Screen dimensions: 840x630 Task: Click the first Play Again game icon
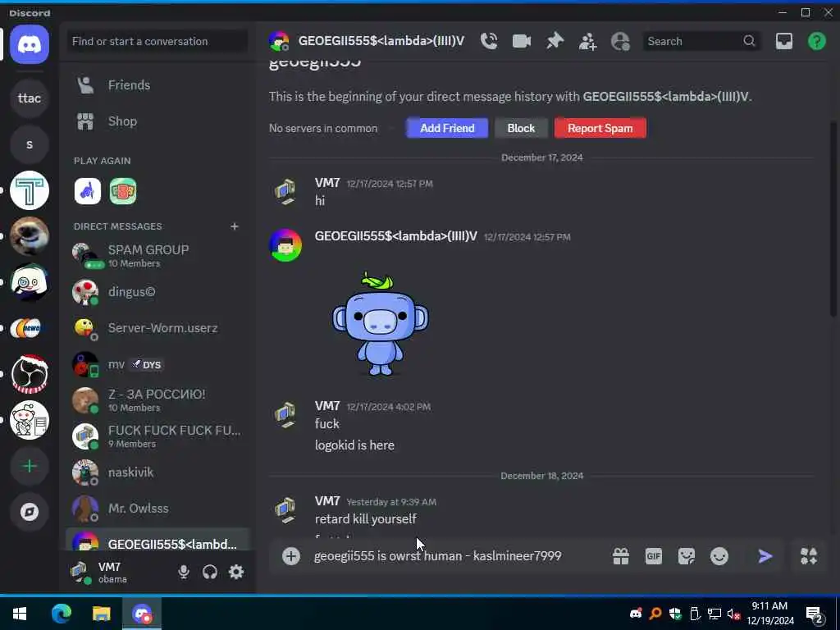coord(87,191)
